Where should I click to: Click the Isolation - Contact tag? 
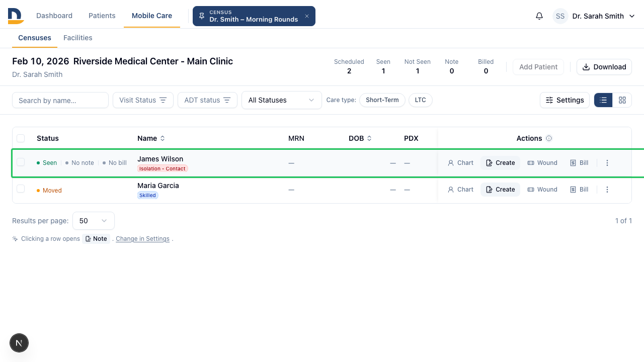click(163, 168)
